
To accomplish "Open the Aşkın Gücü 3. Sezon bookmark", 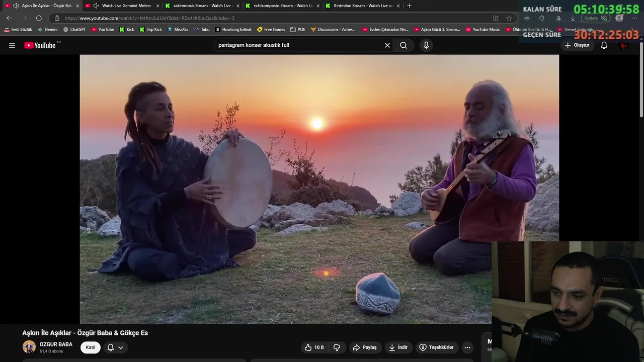I will coord(437,30).
